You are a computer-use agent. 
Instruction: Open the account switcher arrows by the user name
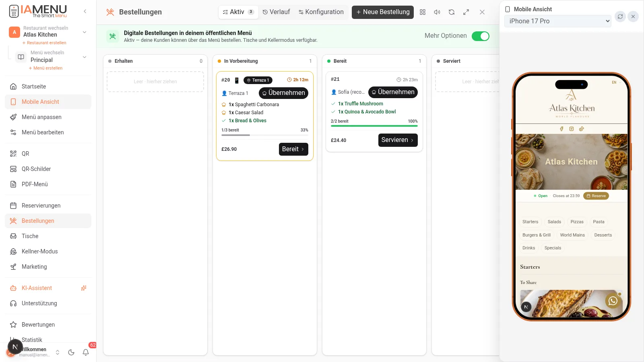[x=58, y=352]
